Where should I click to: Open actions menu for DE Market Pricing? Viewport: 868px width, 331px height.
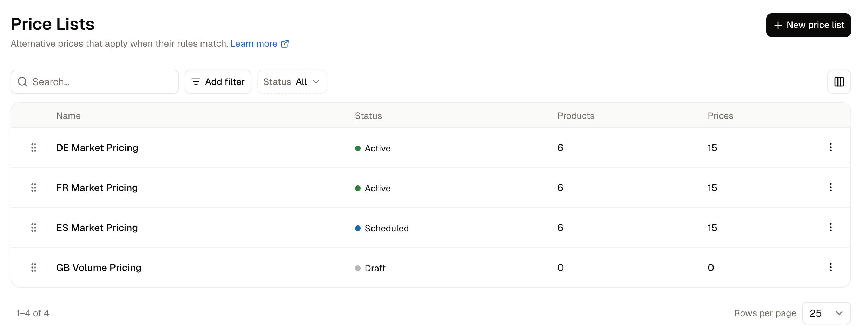[830, 147]
